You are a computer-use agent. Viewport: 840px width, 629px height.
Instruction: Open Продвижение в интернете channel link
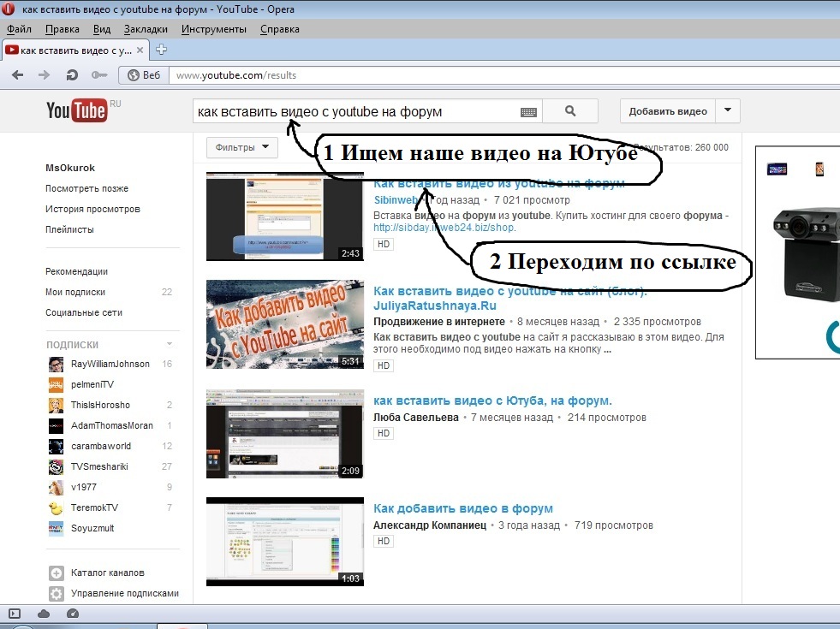pos(439,322)
